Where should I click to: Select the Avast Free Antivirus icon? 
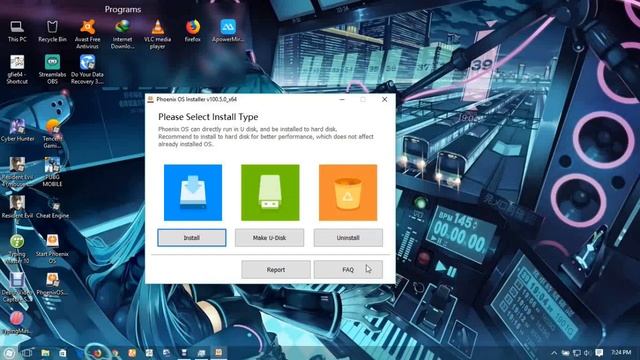[87, 34]
